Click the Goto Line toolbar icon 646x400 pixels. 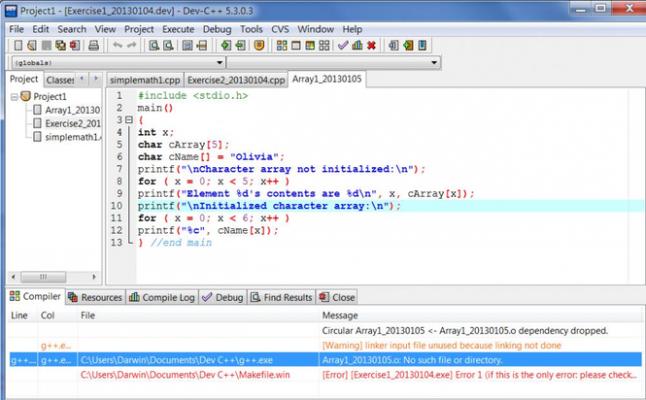click(x=201, y=45)
